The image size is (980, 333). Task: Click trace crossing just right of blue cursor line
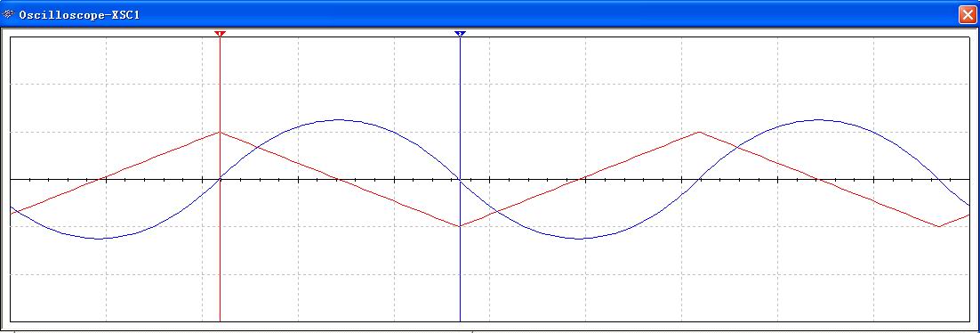(x=492, y=213)
